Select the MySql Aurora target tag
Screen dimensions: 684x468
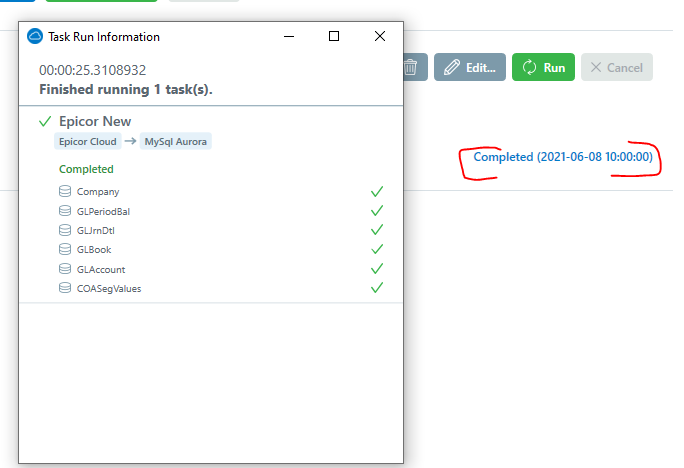pos(176,141)
